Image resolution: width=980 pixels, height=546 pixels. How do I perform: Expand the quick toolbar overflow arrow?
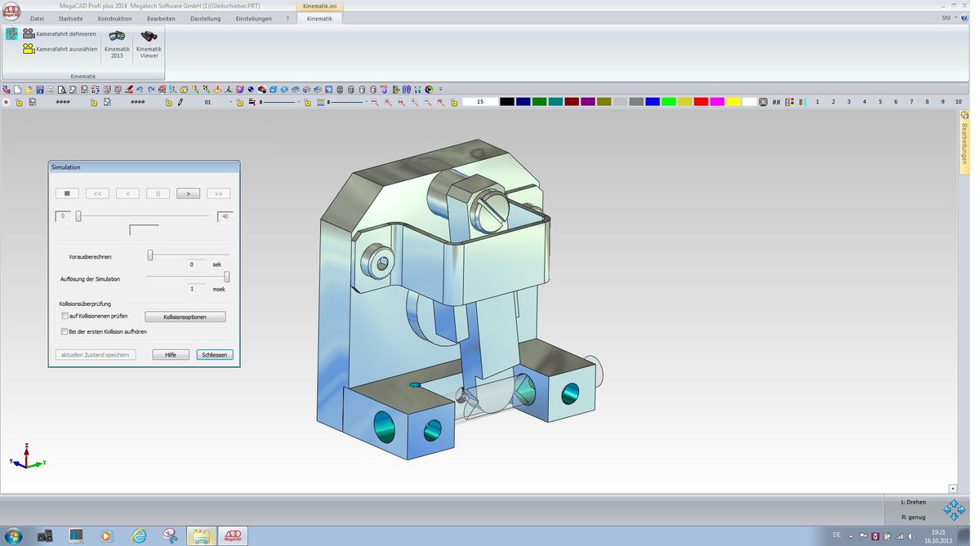(440, 90)
